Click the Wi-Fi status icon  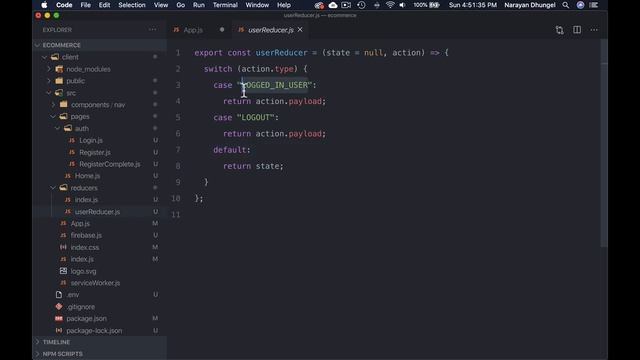[x=390, y=5]
